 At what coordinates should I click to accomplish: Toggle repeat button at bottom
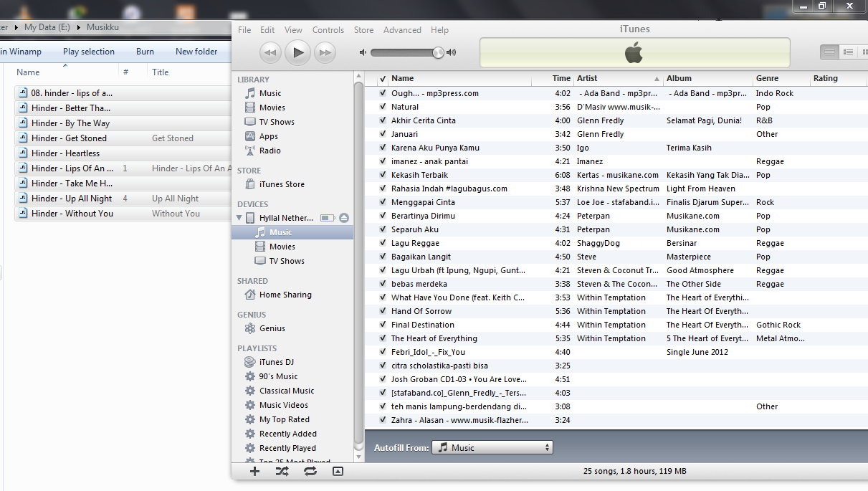(310, 471)
